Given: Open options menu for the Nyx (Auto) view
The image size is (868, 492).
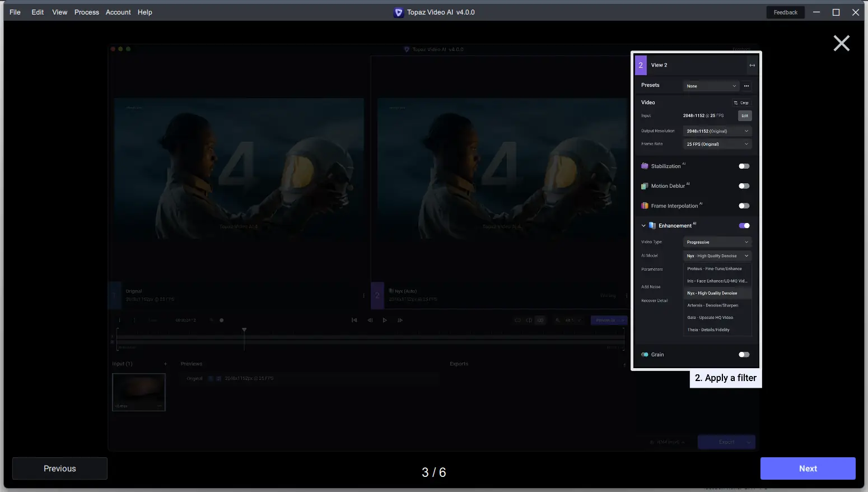Looking at the screenshot, I should (627, 295).
